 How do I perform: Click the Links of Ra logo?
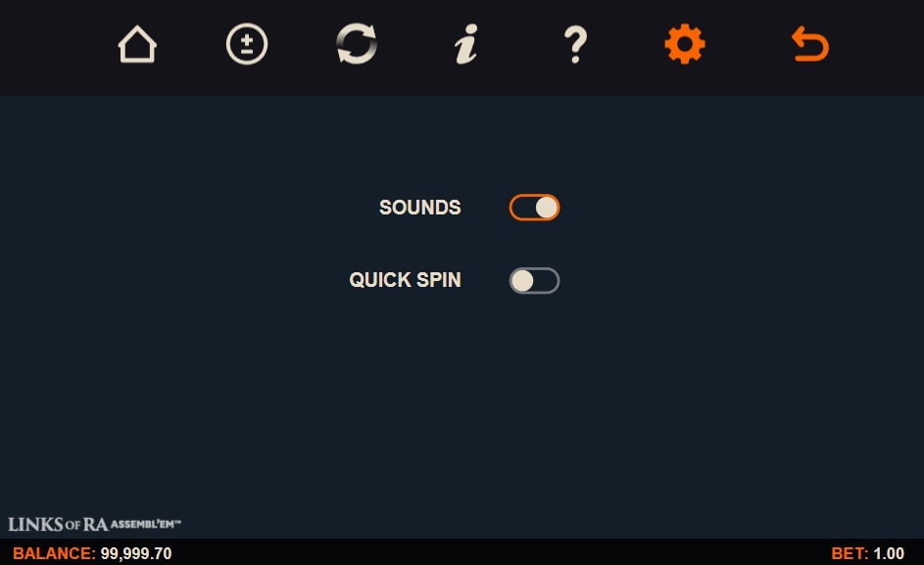[59, 524]
